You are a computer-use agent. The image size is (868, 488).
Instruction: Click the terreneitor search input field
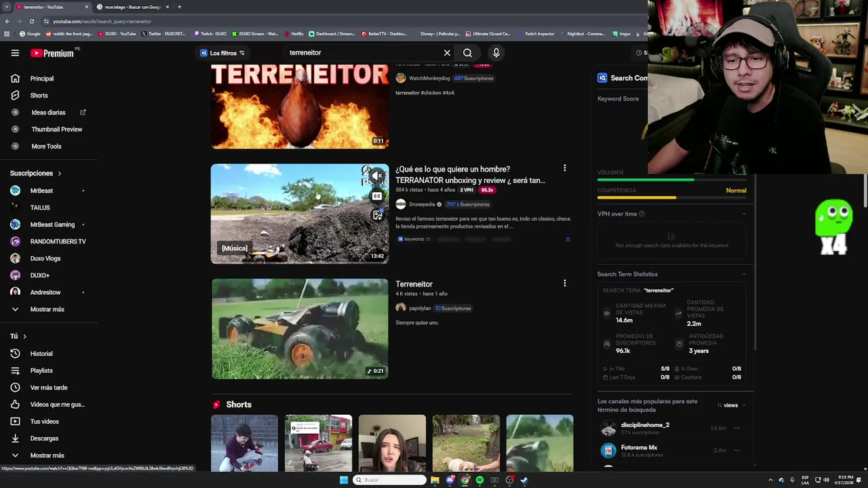pos(363,53)
